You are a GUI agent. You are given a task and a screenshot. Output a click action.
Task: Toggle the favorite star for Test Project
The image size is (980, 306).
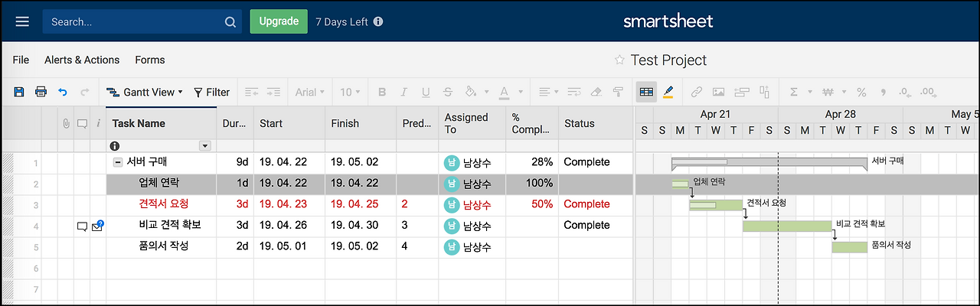(x=619, y=60)
